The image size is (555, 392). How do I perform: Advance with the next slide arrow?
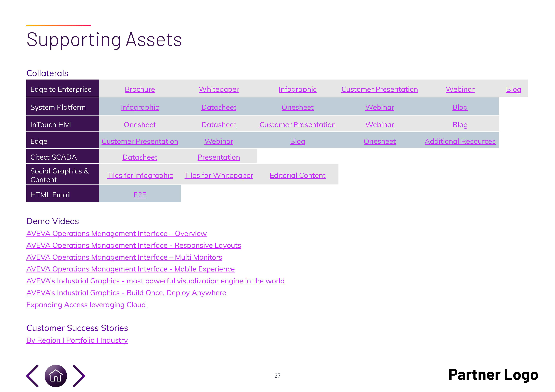(x=79, y=376)
